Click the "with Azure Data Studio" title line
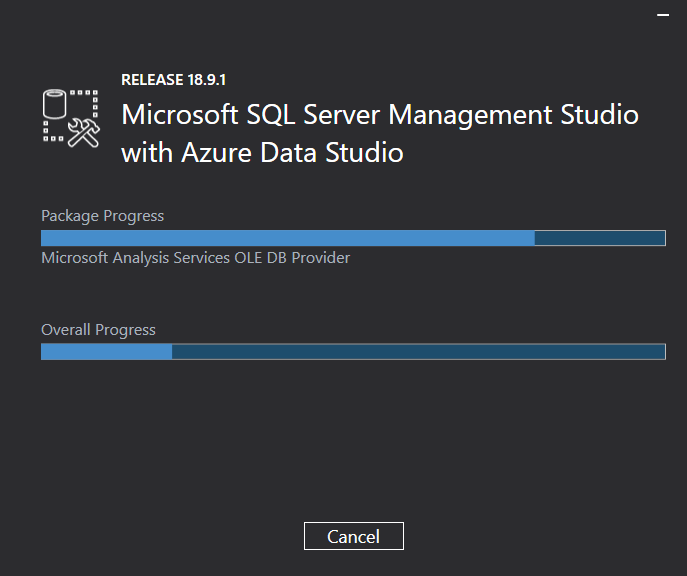This screenshot has width=687, height=576. pyautogui.click(x=262, y=153)
